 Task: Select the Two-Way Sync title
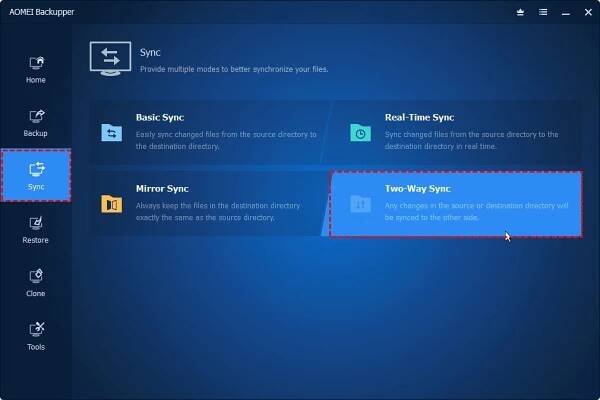418,188
